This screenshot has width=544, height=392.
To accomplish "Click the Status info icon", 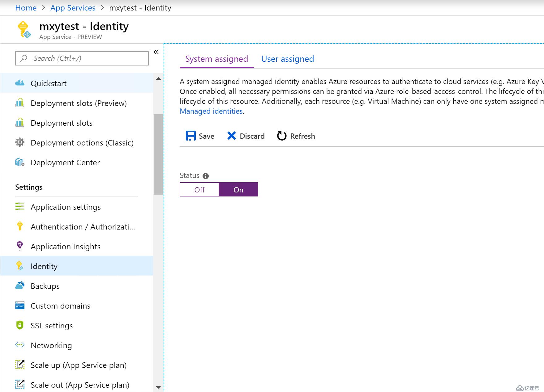I will click(206, 176).
